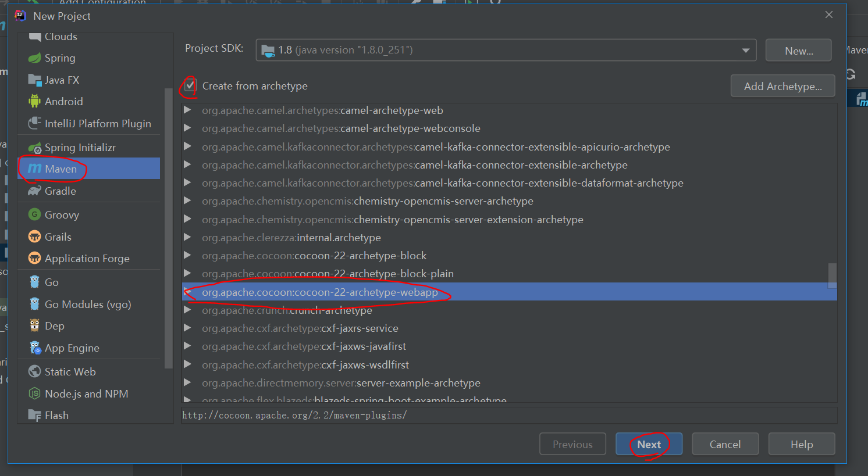Click the IntelliJ Platform Plugin icon
868x476 pixels.
35,124
